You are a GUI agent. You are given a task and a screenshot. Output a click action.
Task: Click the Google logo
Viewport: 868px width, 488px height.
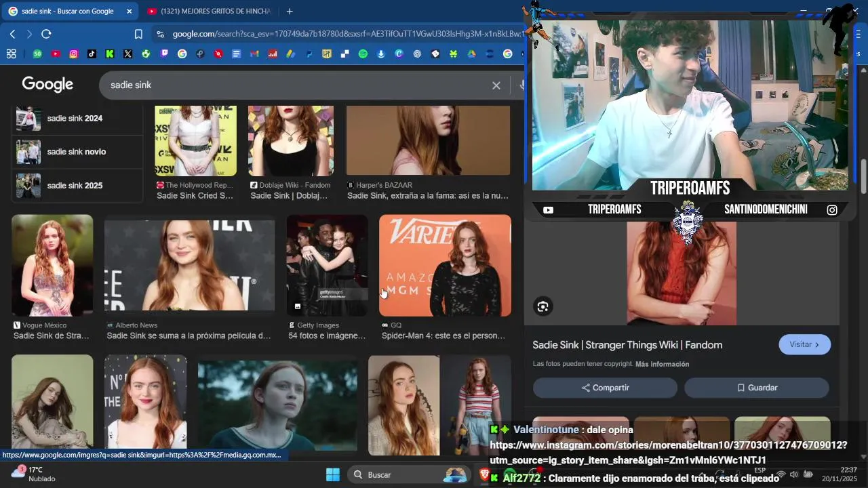[x=47, y=85]
